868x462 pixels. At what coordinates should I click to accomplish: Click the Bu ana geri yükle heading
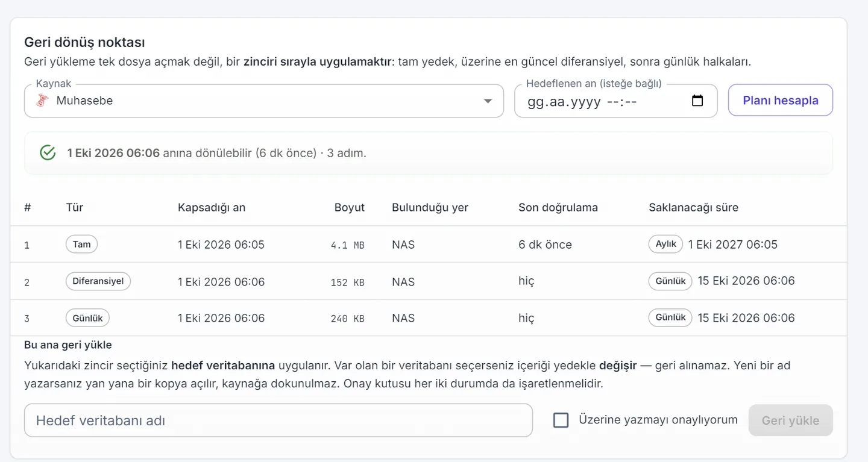(x=68, y=345)
